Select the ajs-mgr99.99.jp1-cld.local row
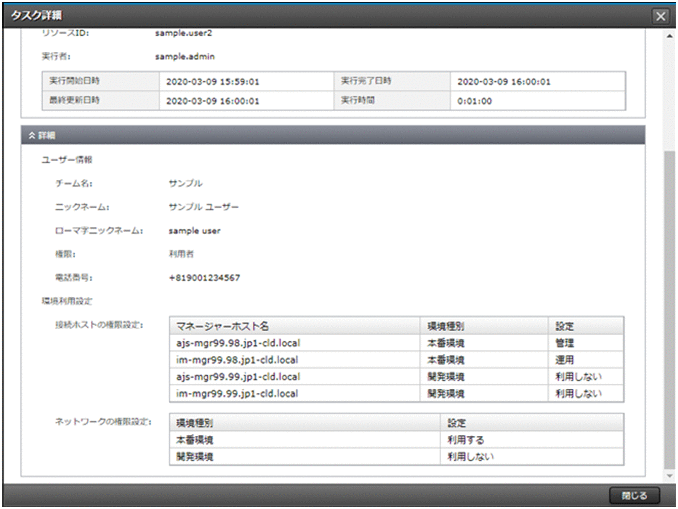 pos(238,377)
